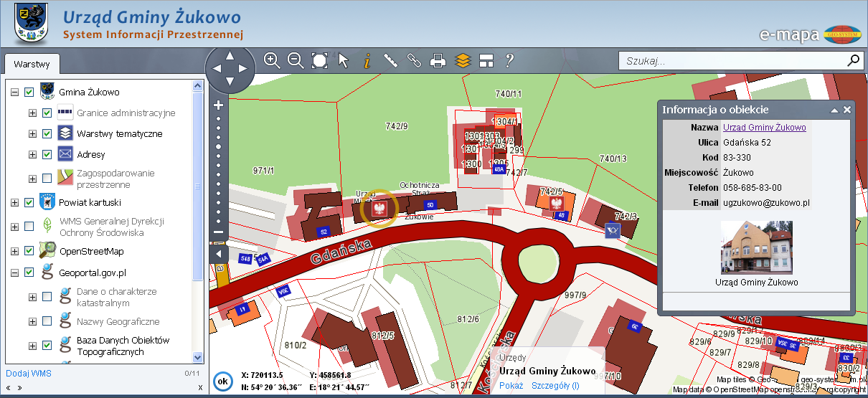Open the Urząd Gminy Żukowo link
868x398 pixels.
[x=764, y=127]
